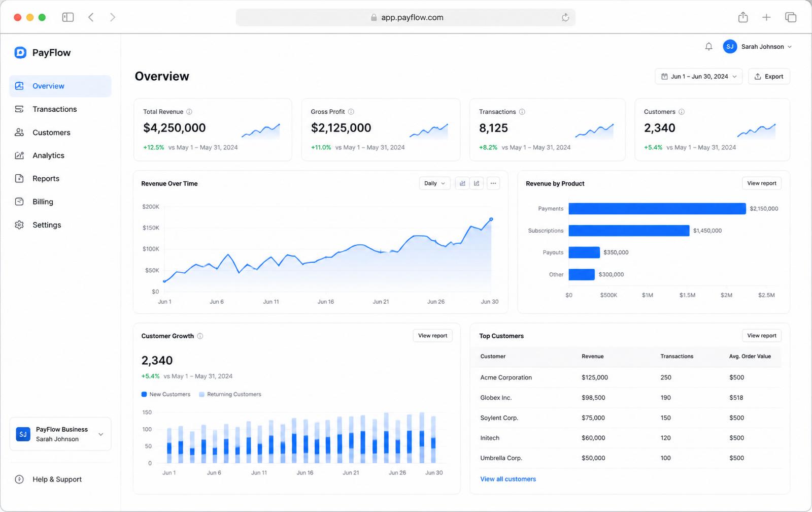Show the browser tab overview
This screenshot has height=512, width=812.
pos(791,17)
